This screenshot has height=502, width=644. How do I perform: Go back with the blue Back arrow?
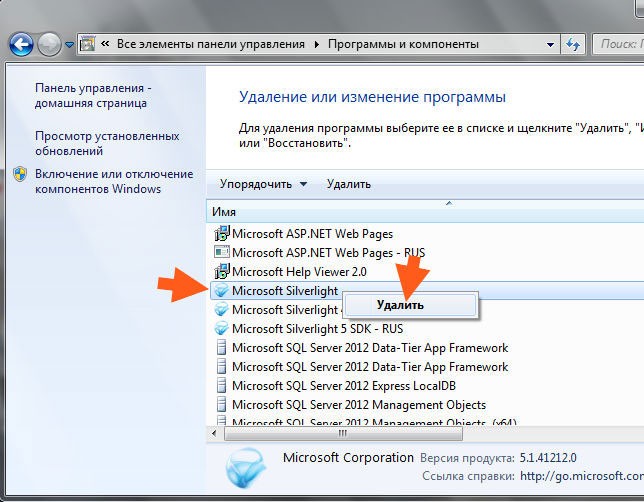21,44
